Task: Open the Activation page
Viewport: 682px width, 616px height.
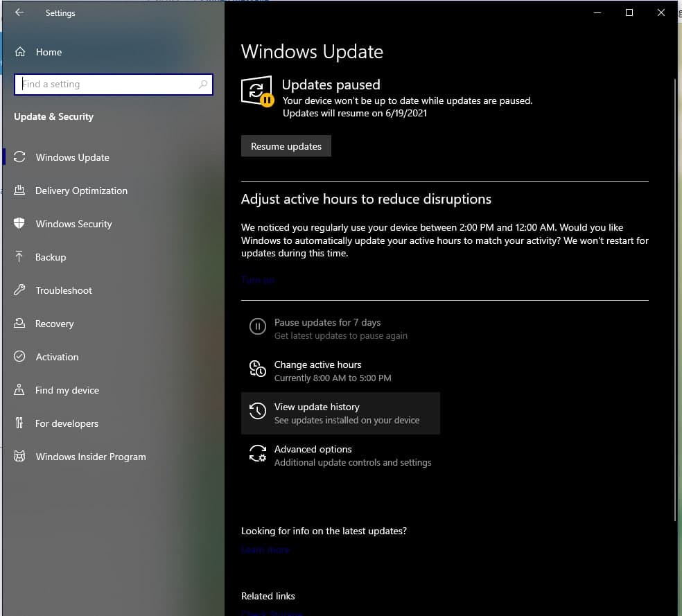Action: (56, 357)
